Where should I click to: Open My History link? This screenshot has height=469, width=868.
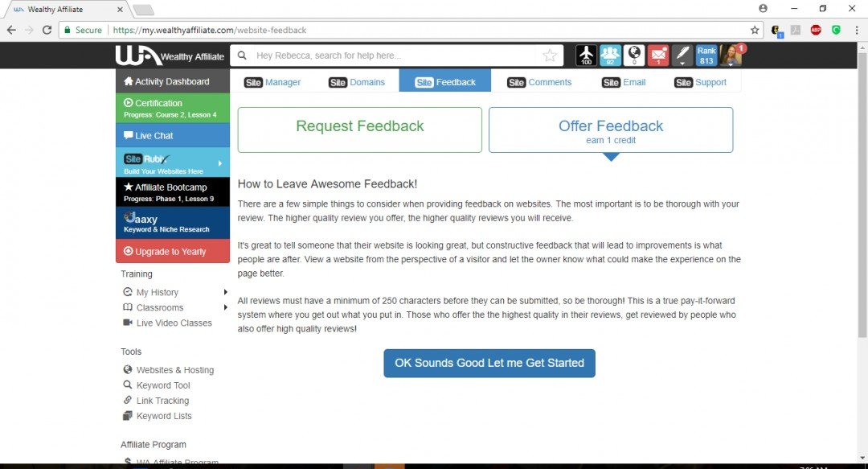point(158,292)
